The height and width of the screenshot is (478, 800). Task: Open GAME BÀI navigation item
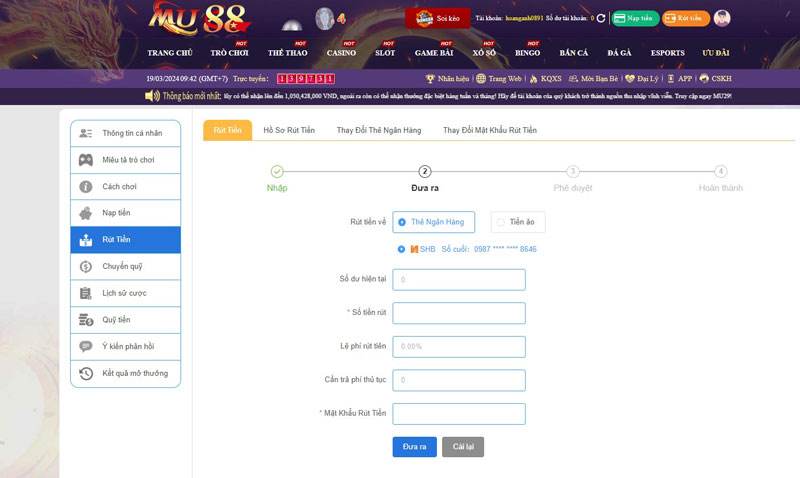(x=434, y=53)
